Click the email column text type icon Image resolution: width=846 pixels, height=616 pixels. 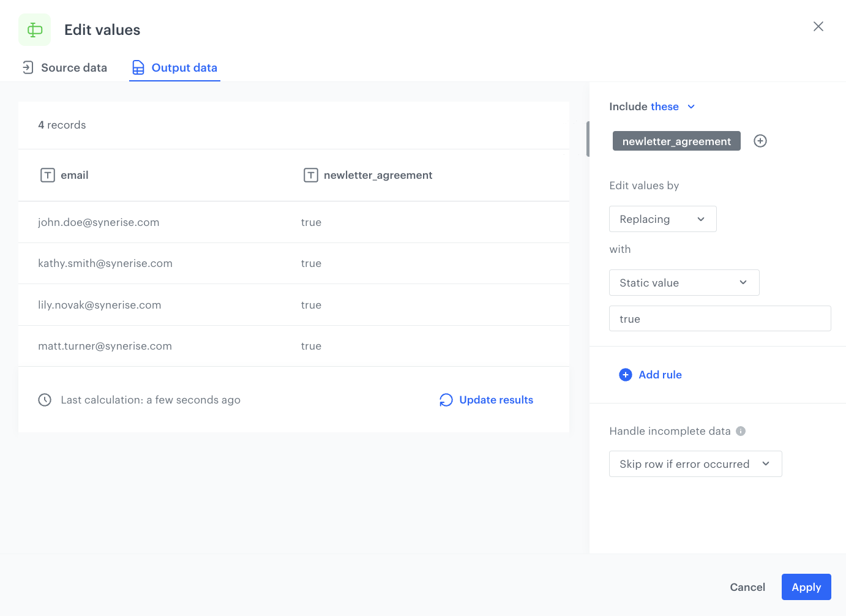[48, 175]
